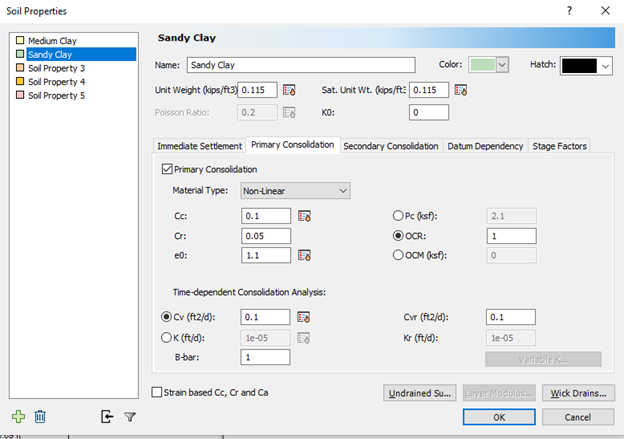Click the Wick Drains button

coord(578,393)
